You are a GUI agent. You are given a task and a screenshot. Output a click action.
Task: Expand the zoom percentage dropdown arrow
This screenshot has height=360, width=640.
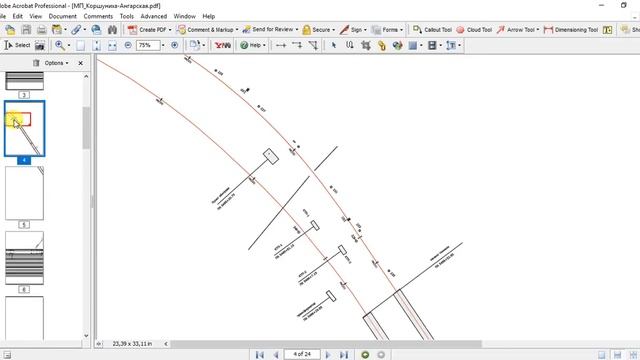click(x=163, y=45)
